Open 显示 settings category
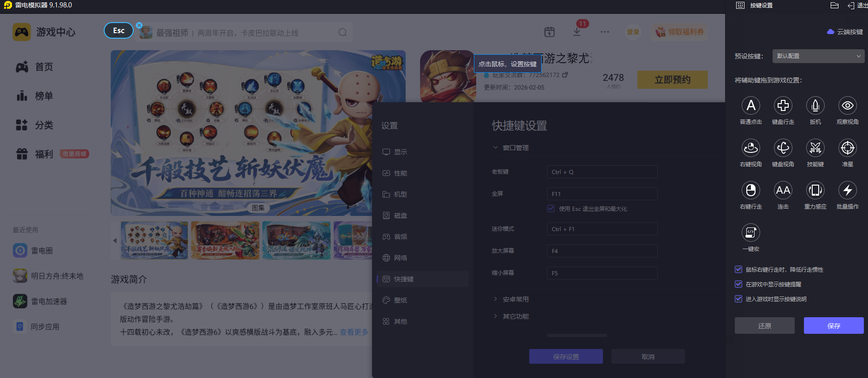868x378 pixels. (423, 152)
